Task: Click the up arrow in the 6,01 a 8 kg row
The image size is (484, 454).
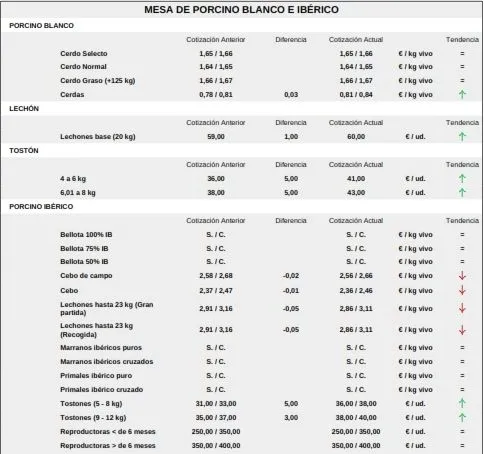Action: coord(462,193)
